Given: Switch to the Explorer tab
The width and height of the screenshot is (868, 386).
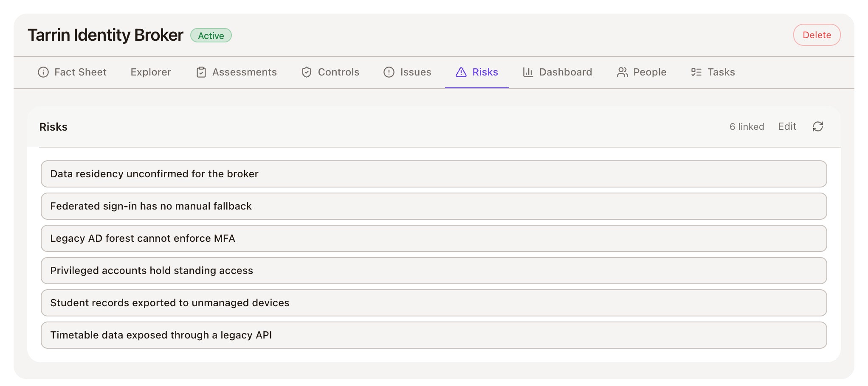Looking at the screenshot, I should [151, 72].
